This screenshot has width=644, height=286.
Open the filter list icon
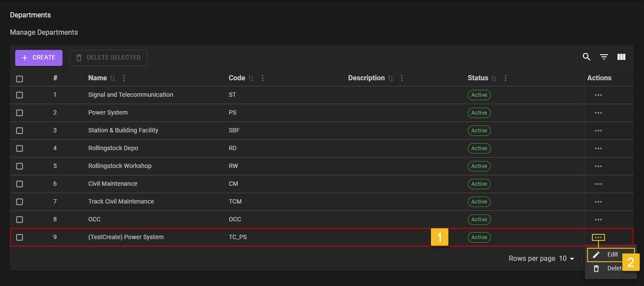[x=604, y=57]
